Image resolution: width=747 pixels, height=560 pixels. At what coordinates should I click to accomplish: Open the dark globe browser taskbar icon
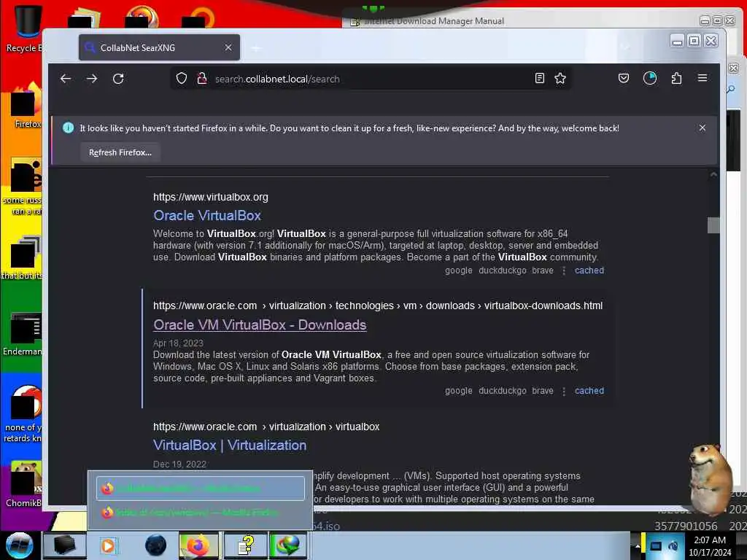point(155,545)
